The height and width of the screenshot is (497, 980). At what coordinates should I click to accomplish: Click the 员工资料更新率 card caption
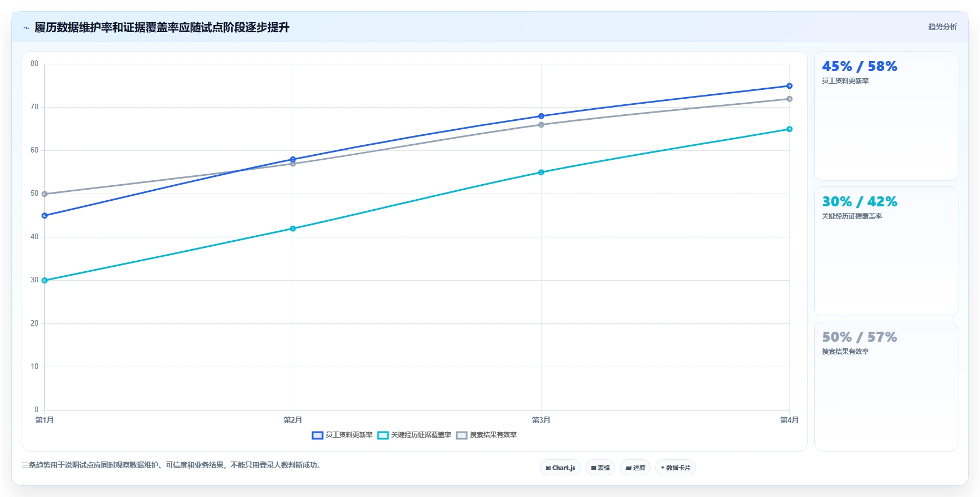pos(845,81)
